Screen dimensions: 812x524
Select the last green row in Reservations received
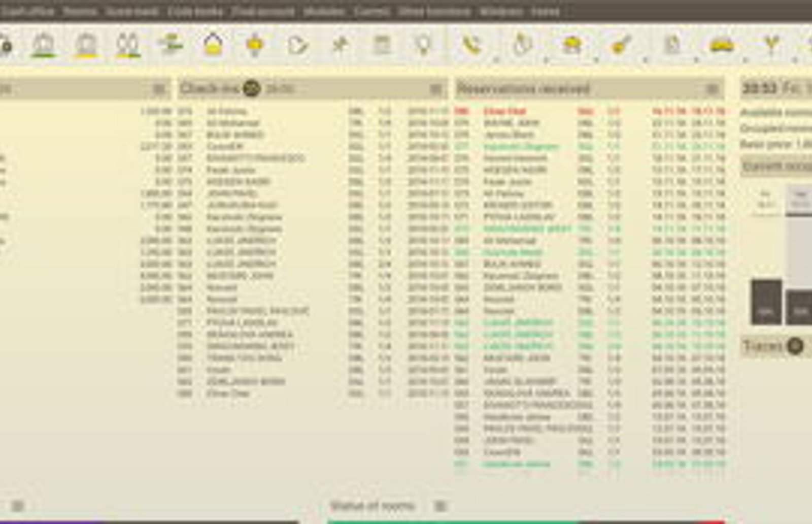click(x=590, y=464)
